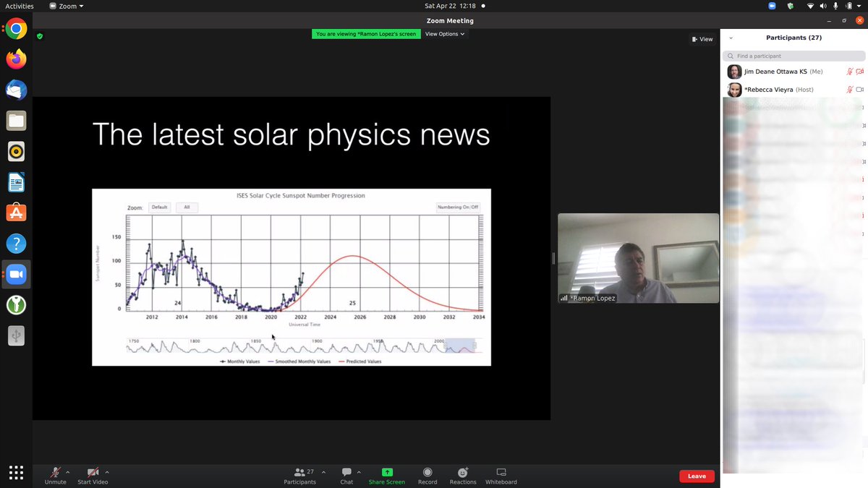The height and width of the screenshot is (488, 868).
Task: Open LibreOffice Writer from the dock
Action: click(x=16, y=182)
